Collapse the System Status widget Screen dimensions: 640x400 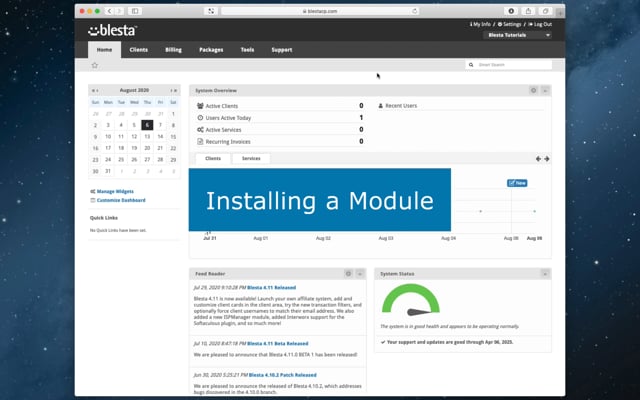[545, 272]
